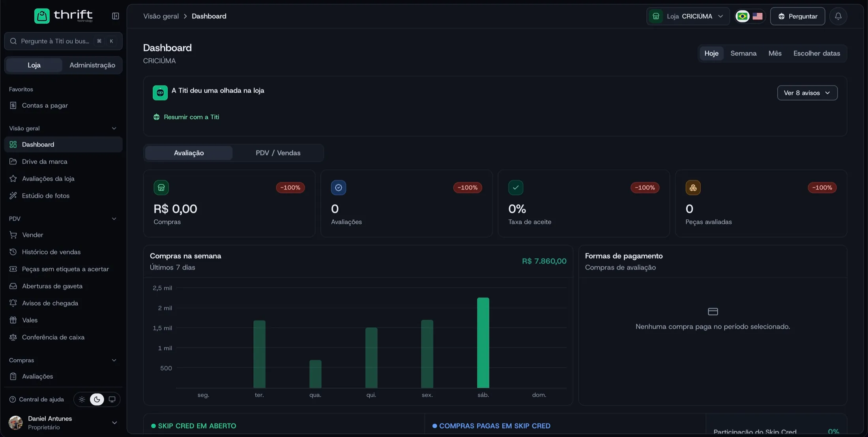Switch to the light theme sun icon
Viewport: 868px width, 437px height.
point(82,400)
